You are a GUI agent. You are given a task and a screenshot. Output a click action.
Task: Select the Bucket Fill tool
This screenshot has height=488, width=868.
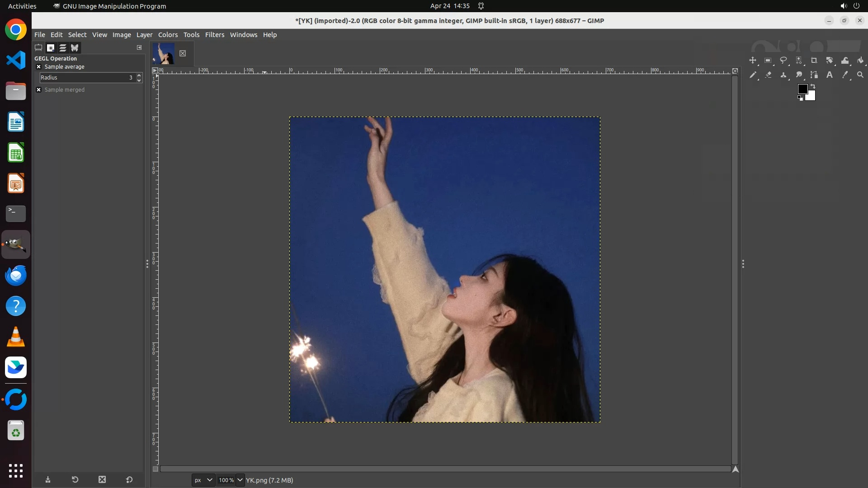pos(860,60)
